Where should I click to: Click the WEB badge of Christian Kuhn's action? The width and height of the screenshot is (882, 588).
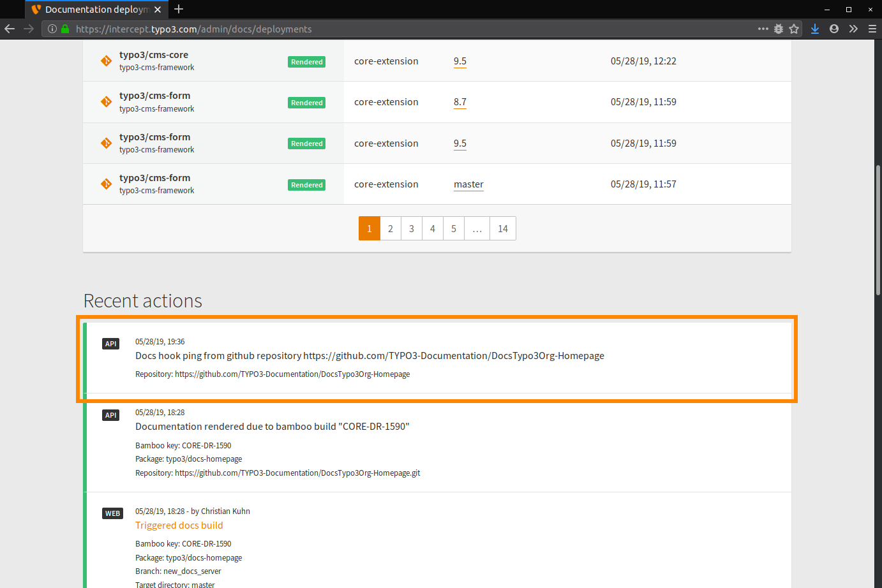113,513
